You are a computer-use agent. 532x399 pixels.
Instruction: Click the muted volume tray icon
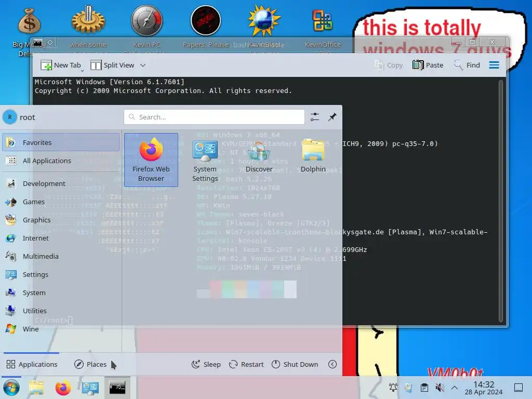pyautogui.click(x=440, y=388)
